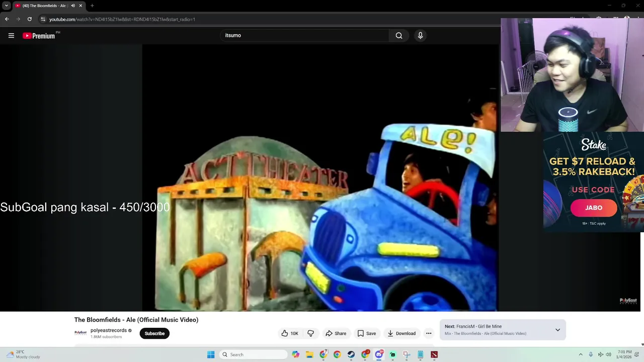Dislike the Bloomfields video
644x362 pixels.
click(x=310, y=333)
